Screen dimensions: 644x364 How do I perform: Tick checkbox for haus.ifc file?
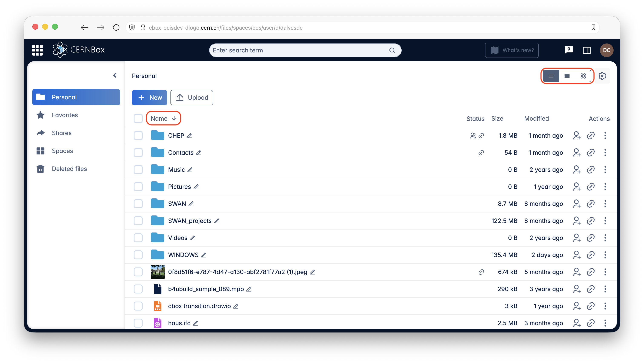(x=138, y=323)
